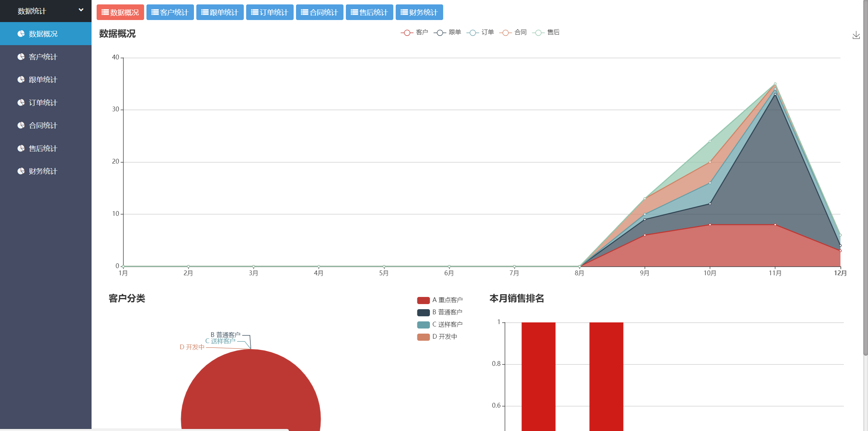
Task: Click the red 数据概况 top button
Action: coord(120,12)
